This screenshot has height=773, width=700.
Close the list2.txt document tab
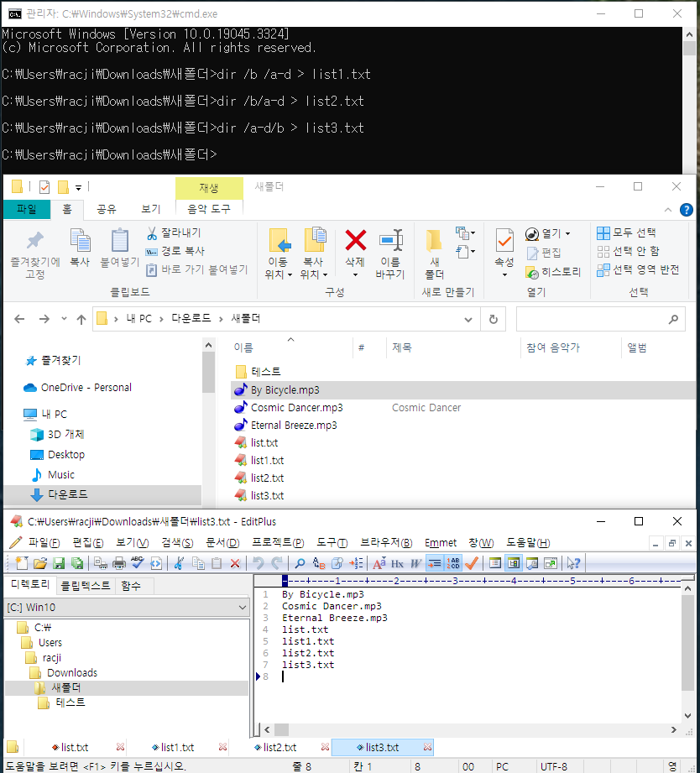pos(325,747)
